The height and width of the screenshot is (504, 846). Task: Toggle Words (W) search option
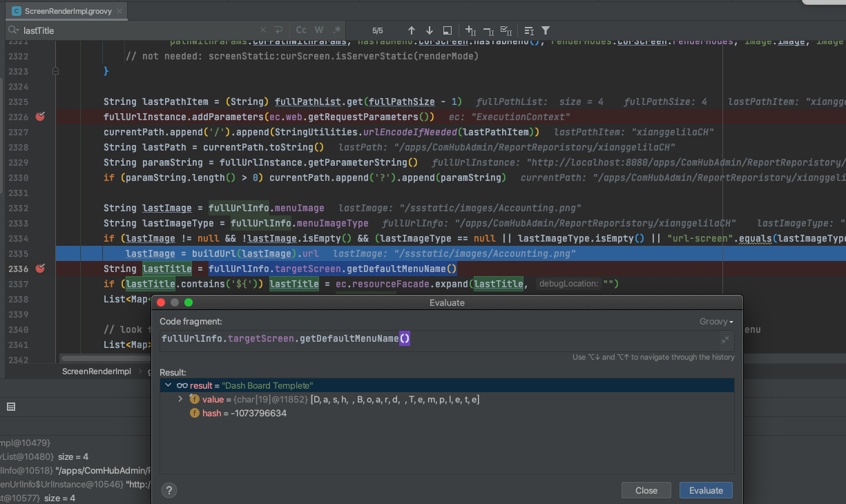point(319,30)
